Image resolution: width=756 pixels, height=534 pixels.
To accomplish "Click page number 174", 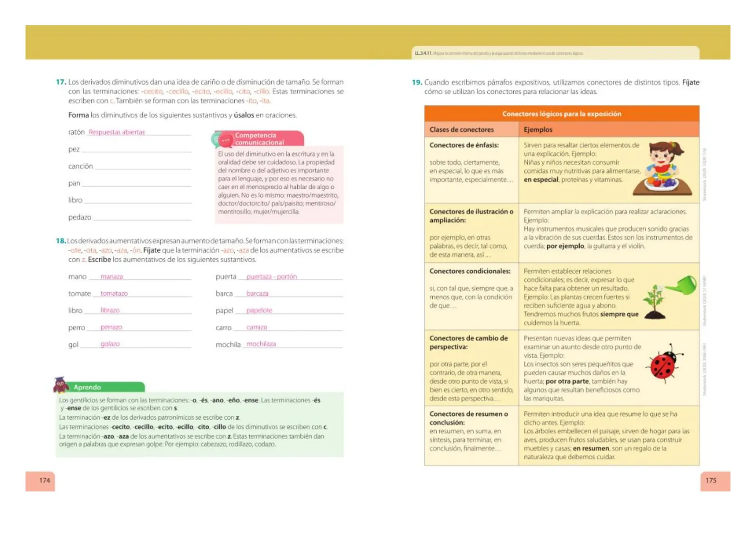I will click(44, 480).
